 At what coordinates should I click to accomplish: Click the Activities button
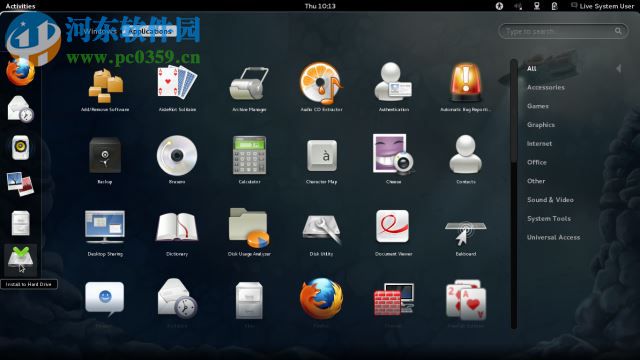(20, 6)
